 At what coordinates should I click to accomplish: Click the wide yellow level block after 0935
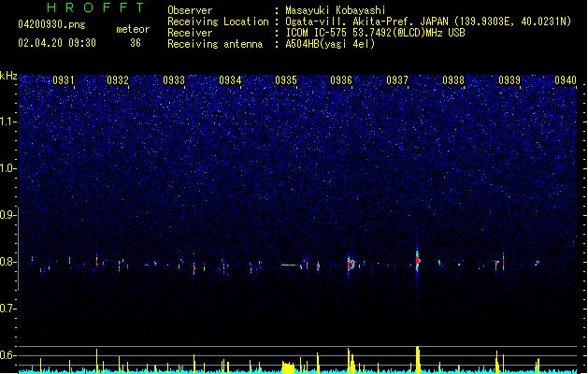(x=288, y=367)
